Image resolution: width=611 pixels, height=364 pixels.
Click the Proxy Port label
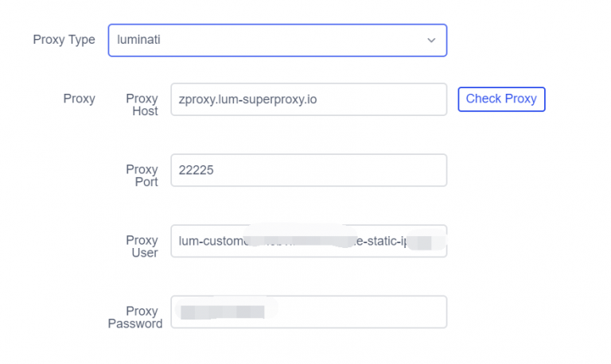click(x=142, y=176)
